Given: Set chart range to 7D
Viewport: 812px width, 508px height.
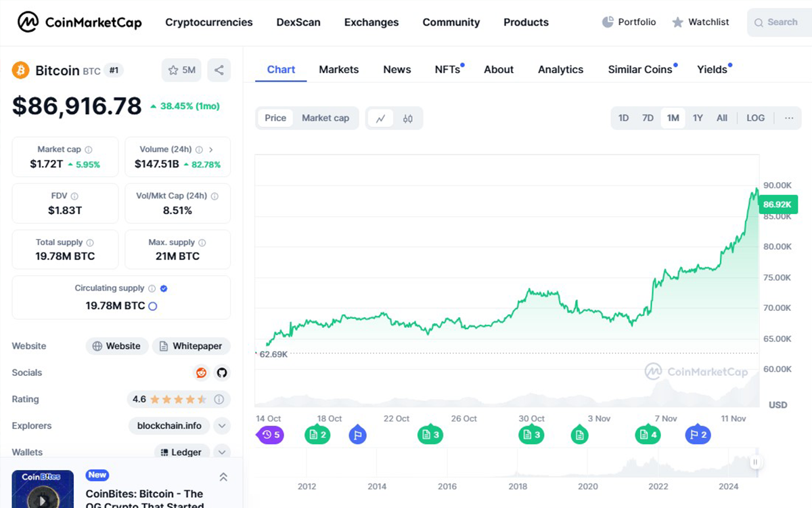Looking at the screenshot, I should [x=648, y=118].
